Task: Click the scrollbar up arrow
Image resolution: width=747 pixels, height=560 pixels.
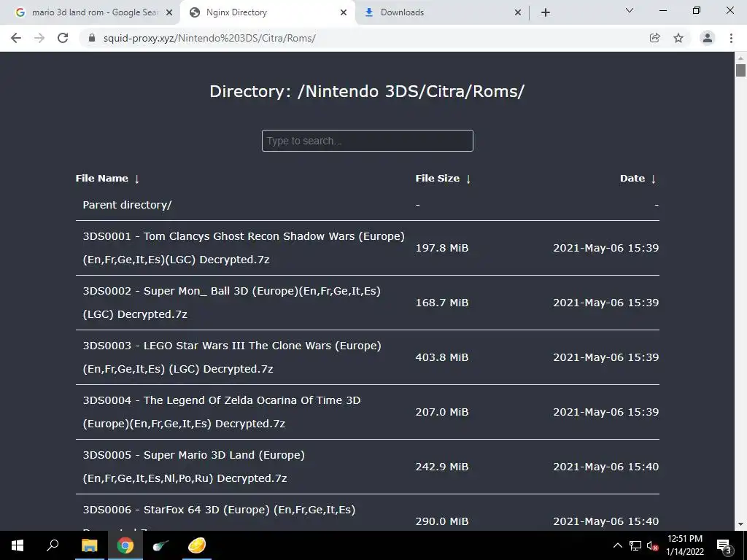Action: click(740, 58)
